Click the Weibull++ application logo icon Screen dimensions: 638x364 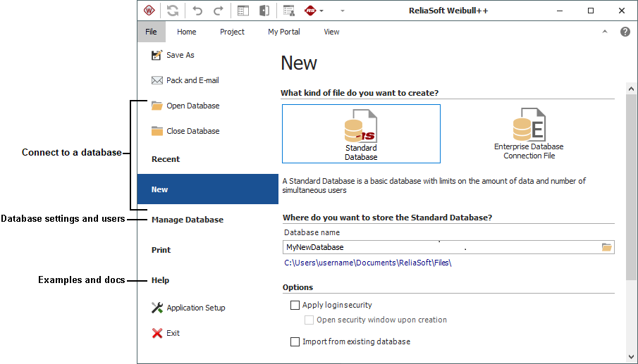[149, 11]
